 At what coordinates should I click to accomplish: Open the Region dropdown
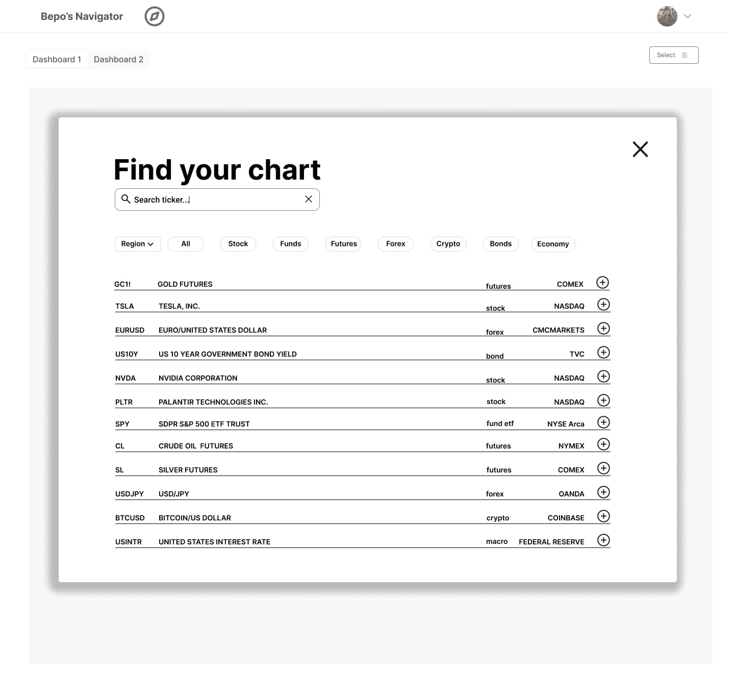tap(138, 244)
